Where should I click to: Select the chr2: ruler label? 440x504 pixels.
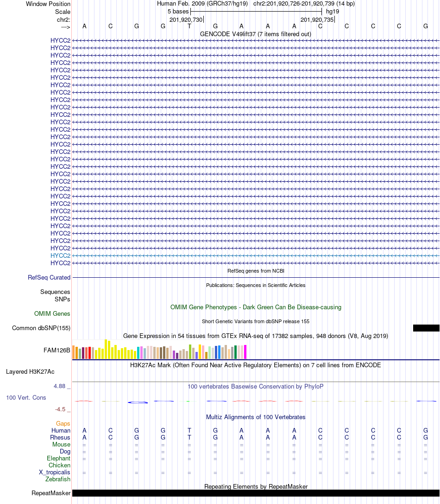tap(63, 19)
